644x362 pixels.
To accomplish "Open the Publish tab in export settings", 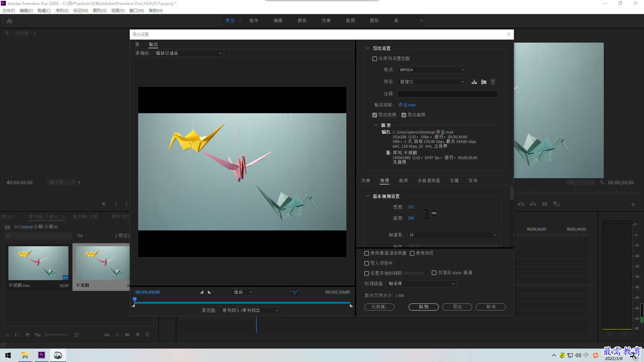I will pyautogui.click(x=473, y=180).
